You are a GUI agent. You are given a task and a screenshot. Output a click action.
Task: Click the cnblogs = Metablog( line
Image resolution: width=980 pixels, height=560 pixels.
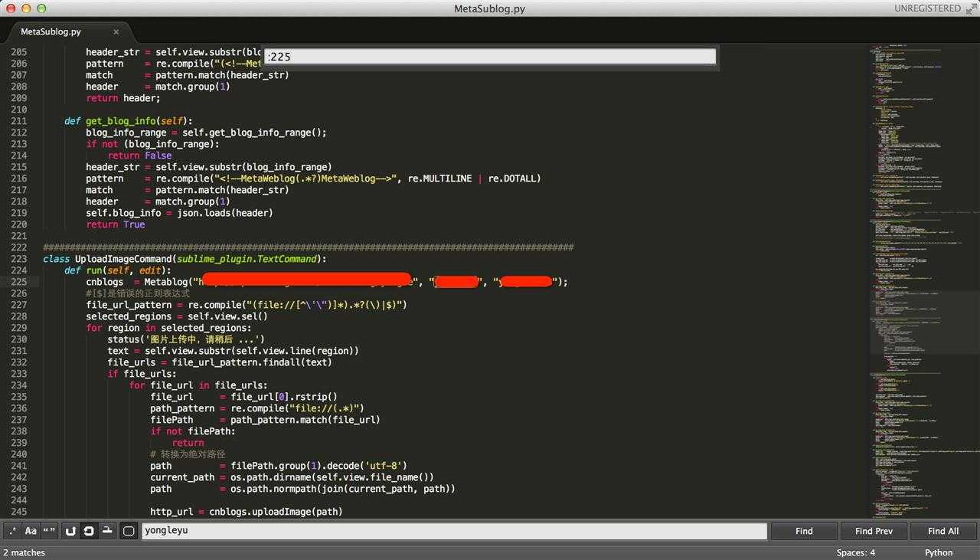[327, 282]
